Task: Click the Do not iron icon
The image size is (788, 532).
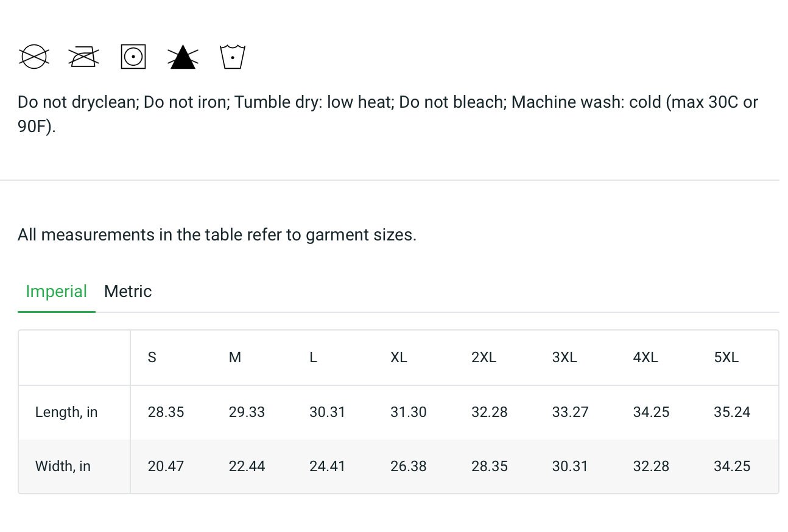Action: 84,57
